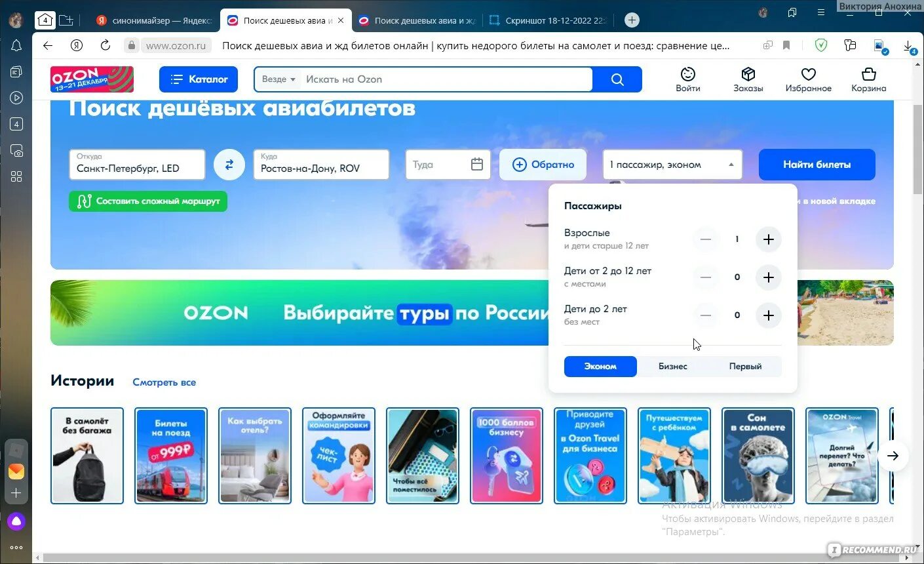
Task: Select the Первый class option
Action: point(746,367)
